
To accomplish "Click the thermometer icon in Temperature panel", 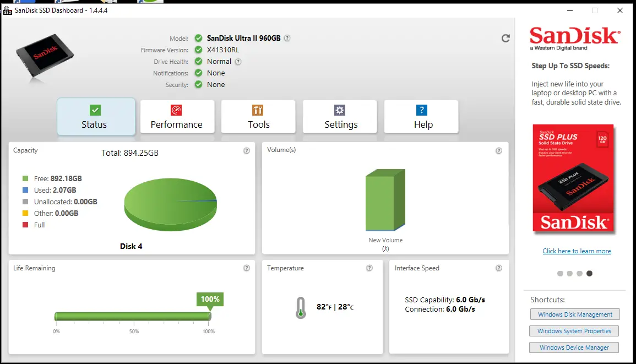I will (301, 308).
